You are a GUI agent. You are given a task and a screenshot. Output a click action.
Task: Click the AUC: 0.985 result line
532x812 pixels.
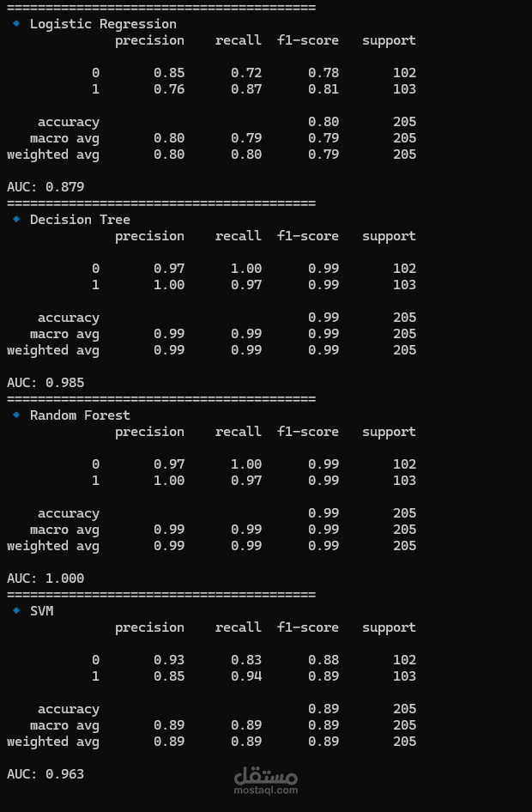coord(45,383)
